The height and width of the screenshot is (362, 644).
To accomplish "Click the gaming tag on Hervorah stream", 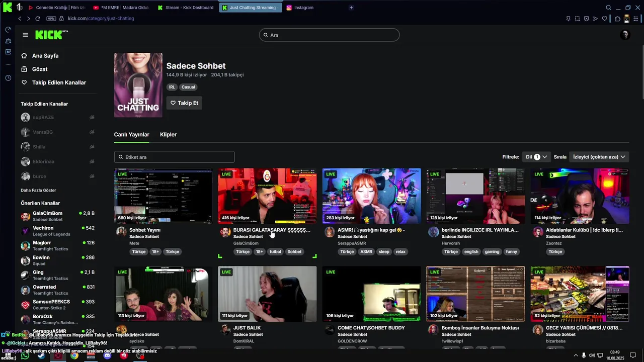I will click(492, 252).
